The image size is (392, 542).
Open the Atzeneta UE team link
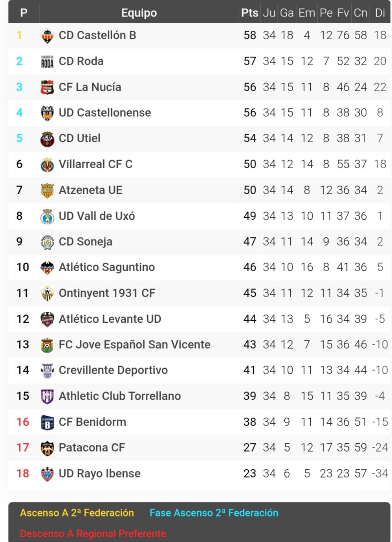pyautogui.click(x=91, y=190)
